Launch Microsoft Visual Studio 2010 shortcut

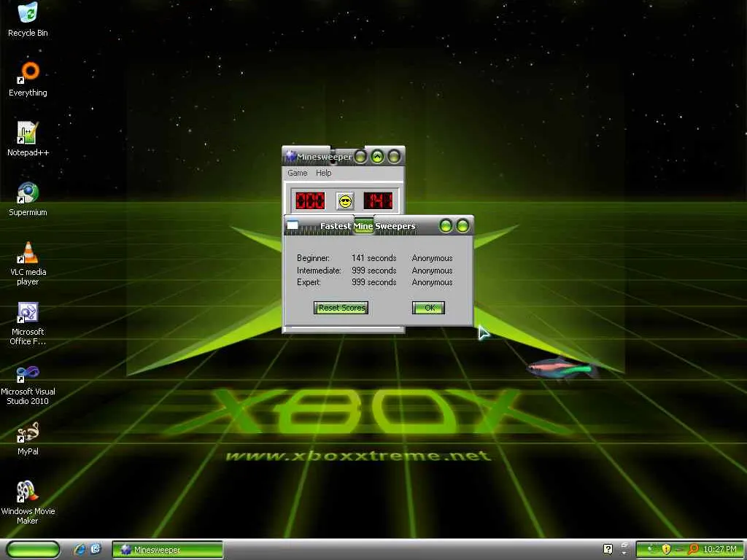coord(28,385)
